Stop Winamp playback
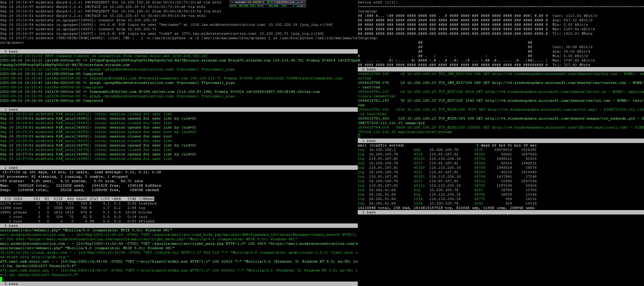644x286 pixels. (x=285, y=2)
